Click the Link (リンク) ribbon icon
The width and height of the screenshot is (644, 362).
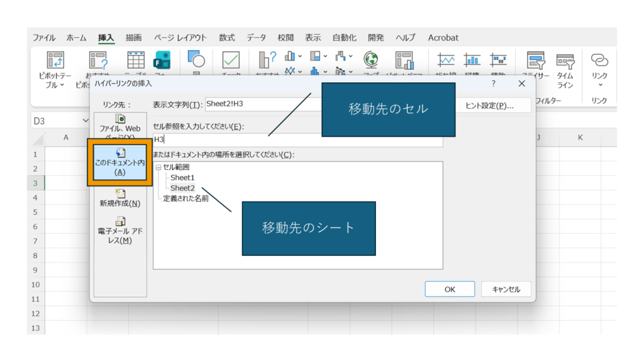coord(599,60)
